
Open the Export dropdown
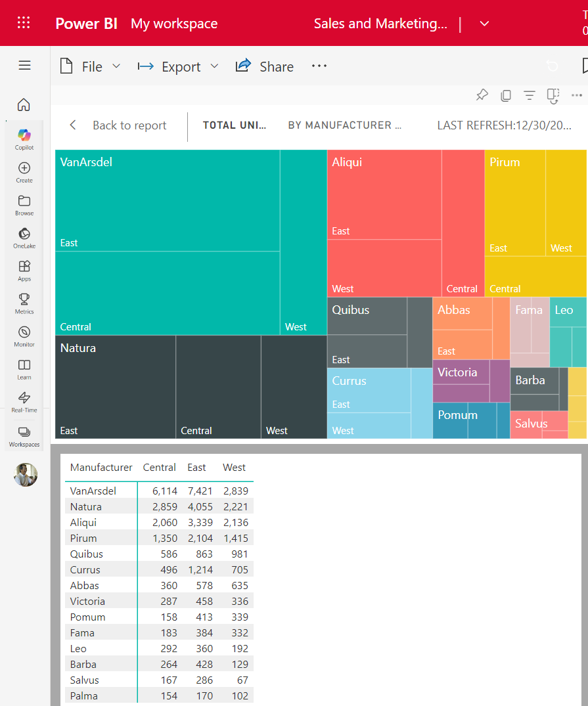(214, 66)
